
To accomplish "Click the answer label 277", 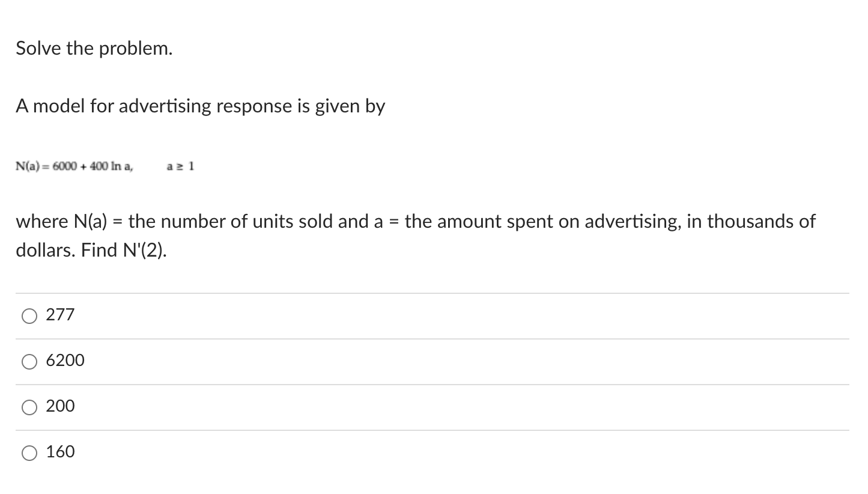I will pos(59,314).
